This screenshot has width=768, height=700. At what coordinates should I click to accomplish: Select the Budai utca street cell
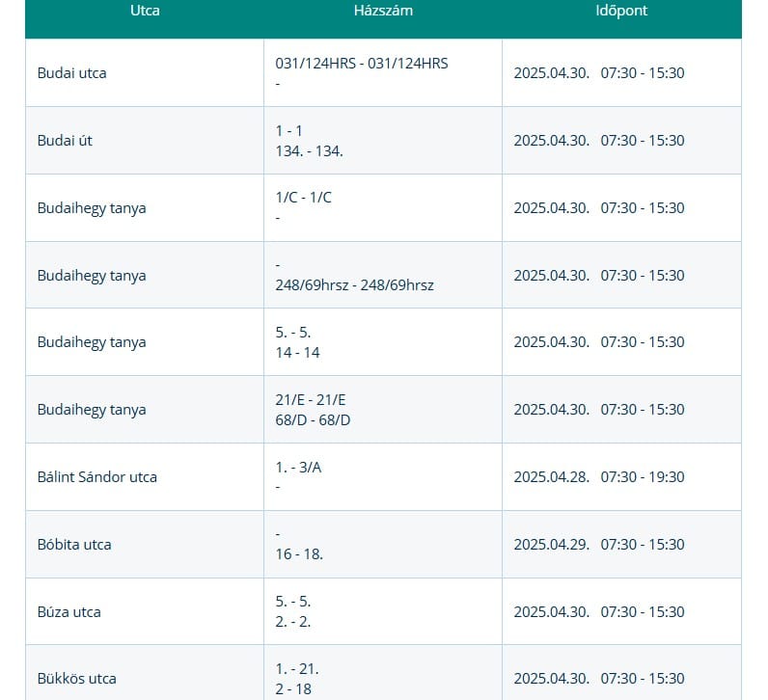coord(72,73)
